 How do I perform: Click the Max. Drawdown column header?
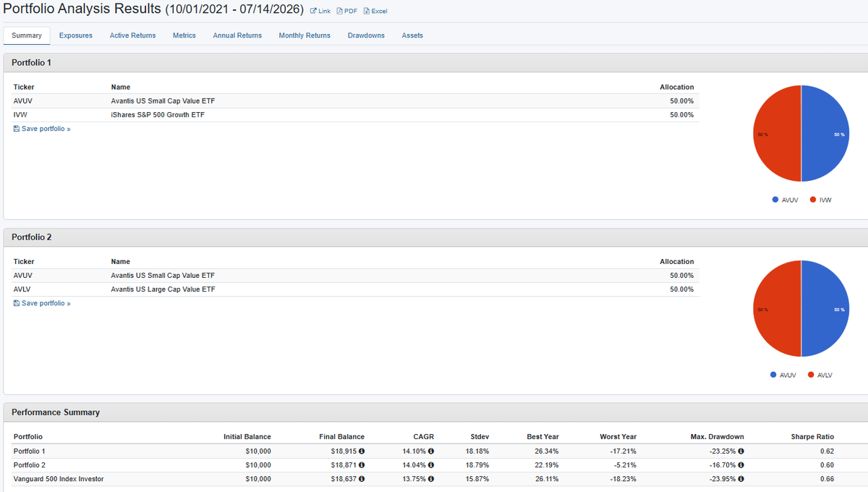click(x=717, y=437)
